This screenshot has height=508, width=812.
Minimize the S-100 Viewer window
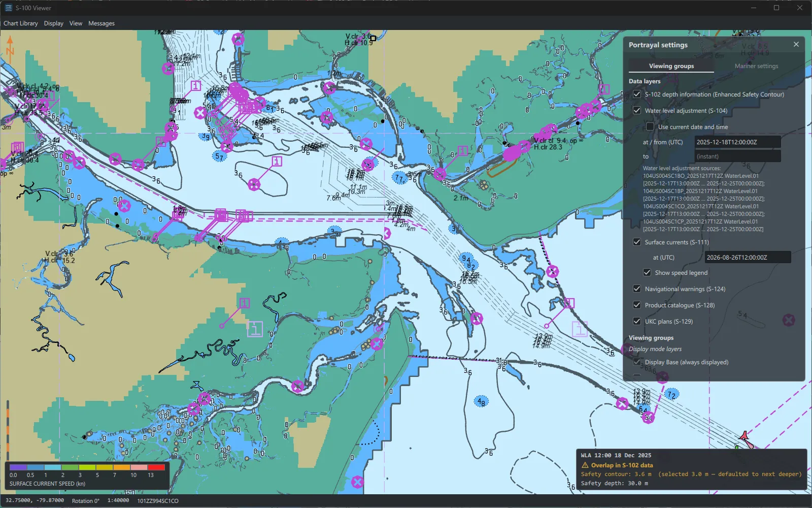coord(754,8)
